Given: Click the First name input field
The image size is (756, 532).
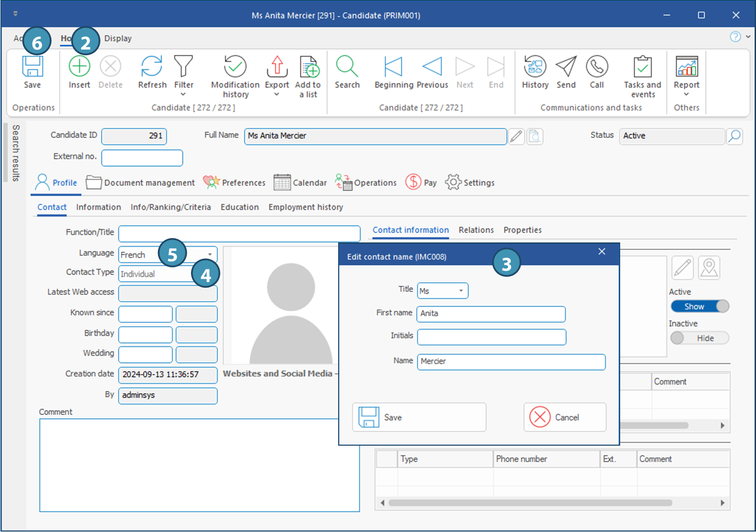Looking at the screenshot, I should tap(491, 314).
